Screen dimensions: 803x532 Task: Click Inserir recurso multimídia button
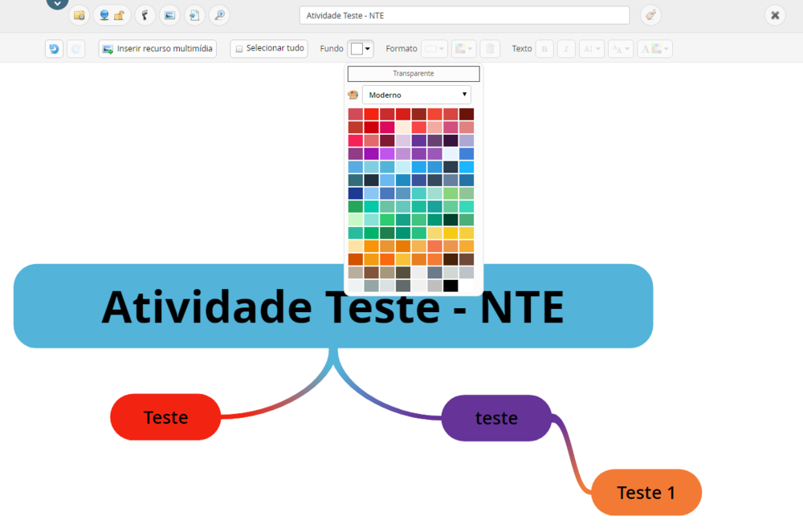coord(157,49)
